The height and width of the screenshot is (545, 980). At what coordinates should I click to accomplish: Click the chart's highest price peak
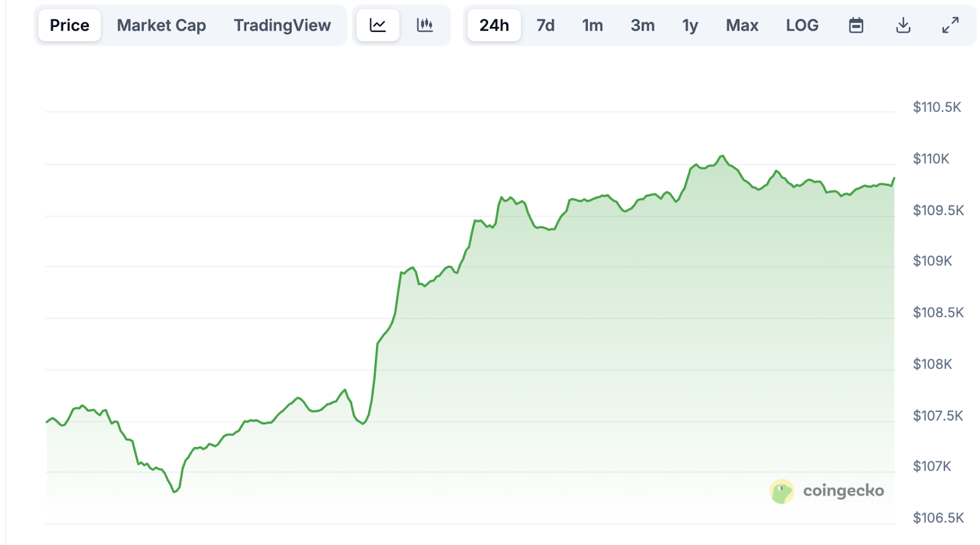(x=722, y=156)
